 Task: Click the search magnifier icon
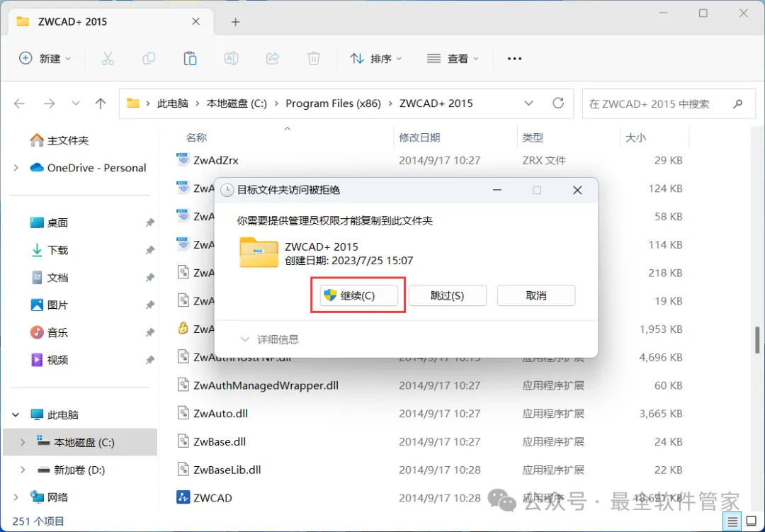[737, 103]
